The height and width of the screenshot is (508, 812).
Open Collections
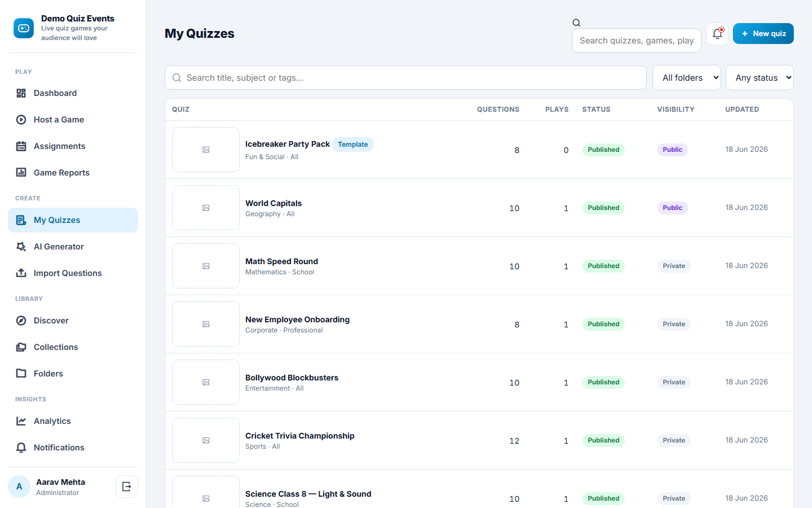click(x=73, y=347)
